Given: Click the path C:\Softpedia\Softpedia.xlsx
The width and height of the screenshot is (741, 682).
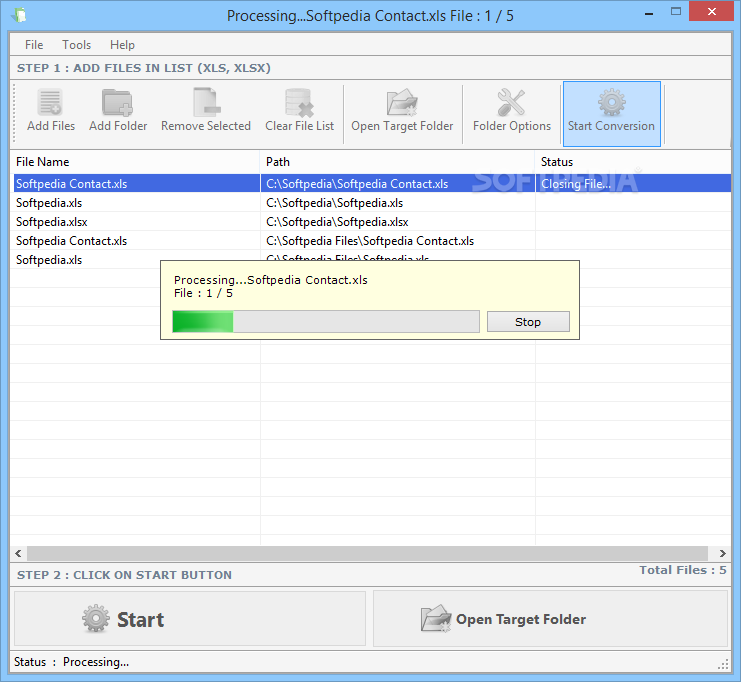Looking at the screenshot, I should 337,222.
